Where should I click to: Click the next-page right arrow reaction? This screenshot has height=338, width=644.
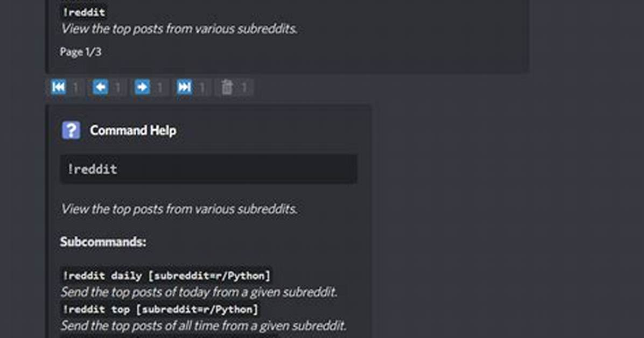coord(142,87)
